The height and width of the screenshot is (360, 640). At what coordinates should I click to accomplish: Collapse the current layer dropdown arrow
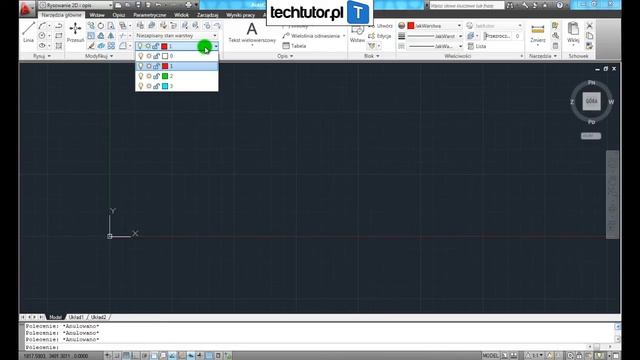pyautogui.click(x=216, y=46)
